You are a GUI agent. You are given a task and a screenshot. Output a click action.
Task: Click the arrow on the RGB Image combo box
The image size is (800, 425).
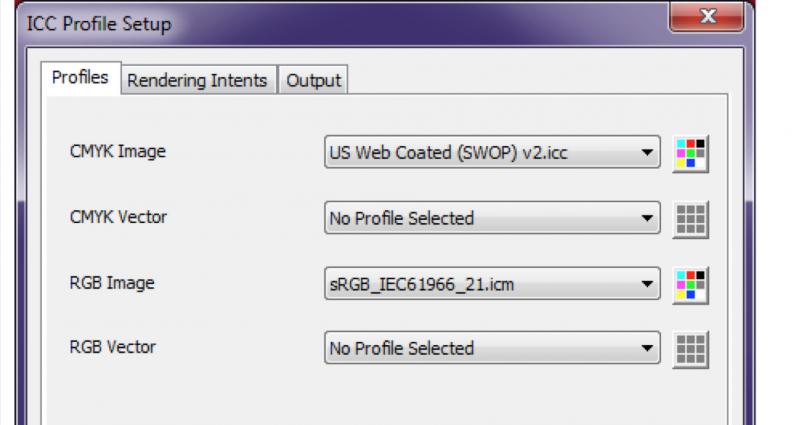coord(647,284)
